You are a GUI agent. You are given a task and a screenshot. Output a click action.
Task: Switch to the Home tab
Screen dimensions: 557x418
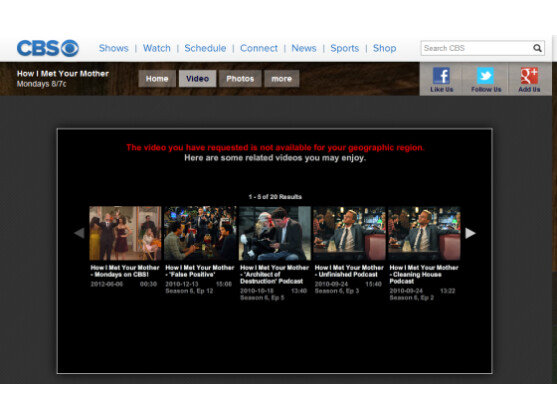coord(157,78)
